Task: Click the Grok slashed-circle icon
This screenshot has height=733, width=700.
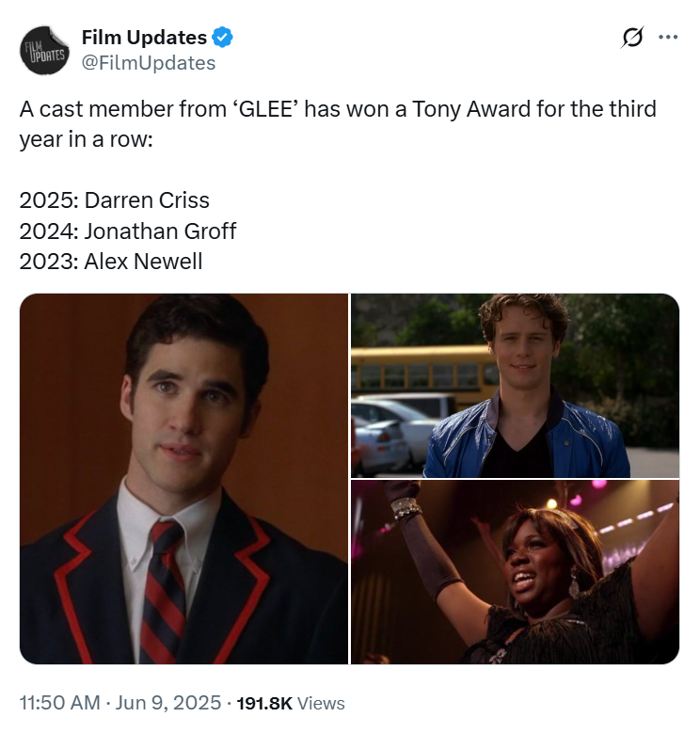Action: click(x=632, y=37)
